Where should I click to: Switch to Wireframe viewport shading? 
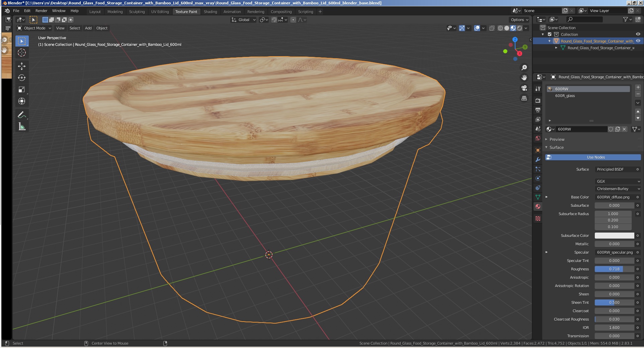tap(500, 28)
